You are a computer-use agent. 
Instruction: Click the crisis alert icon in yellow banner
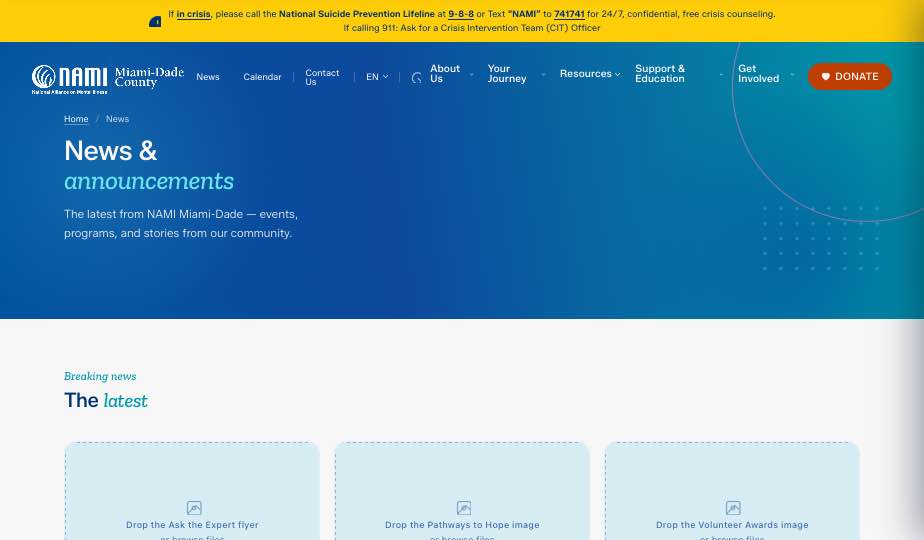[155, 22]
